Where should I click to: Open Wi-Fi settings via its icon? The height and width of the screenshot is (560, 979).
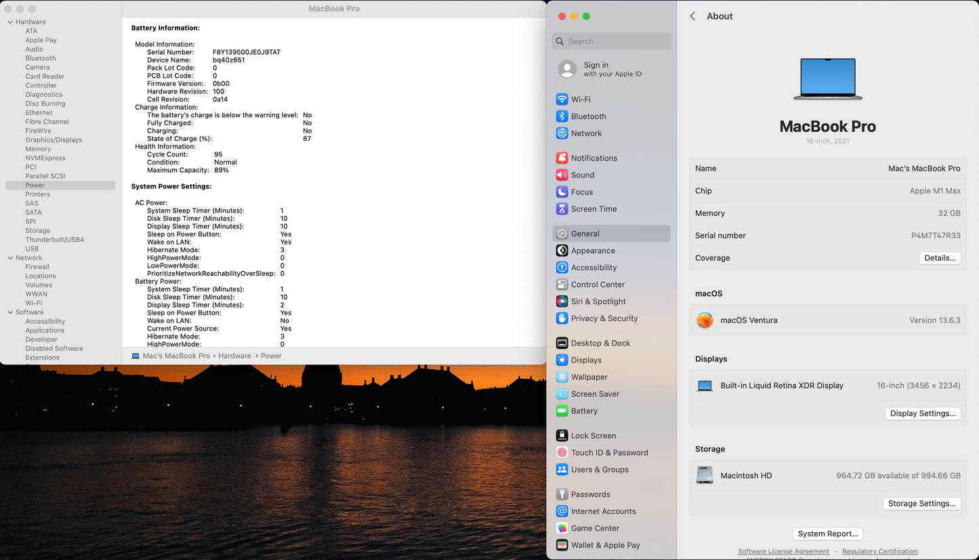tap(562, 100)
